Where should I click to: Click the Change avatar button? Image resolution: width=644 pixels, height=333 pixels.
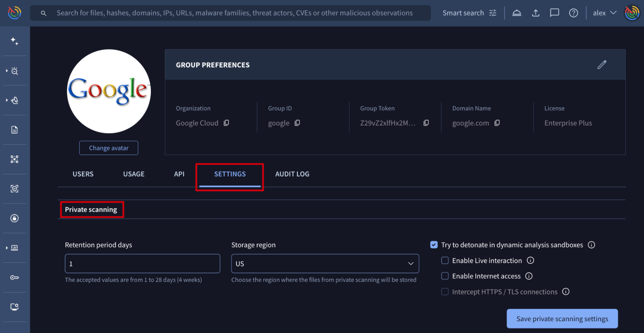[109, 148]
